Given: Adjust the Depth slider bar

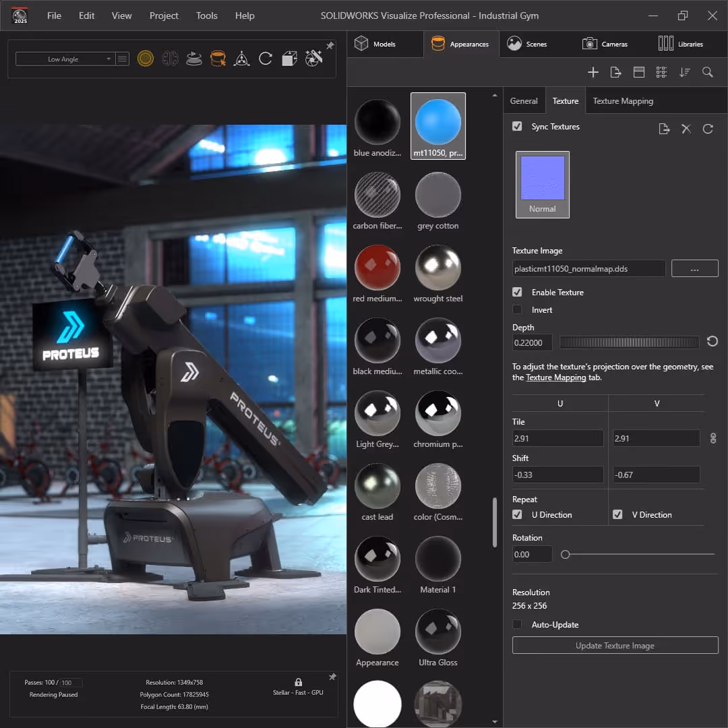Looking at the screenshot, I should pos(629,342).
